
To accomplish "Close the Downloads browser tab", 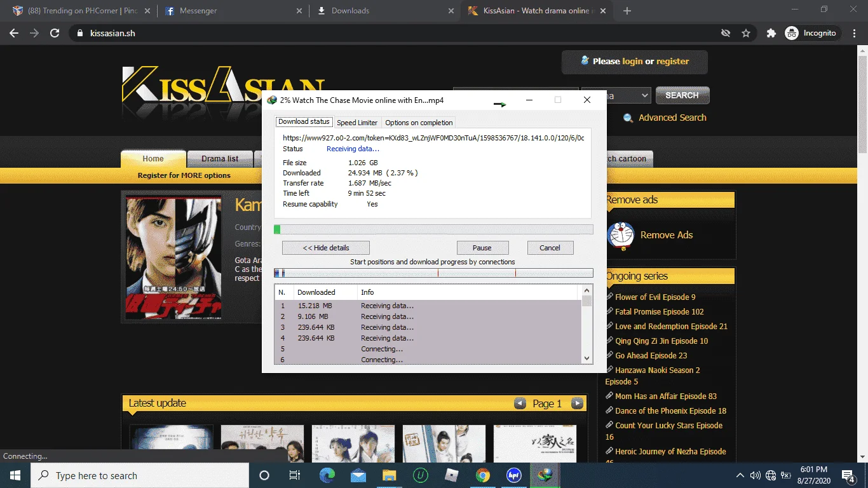I will click(451, 11).
